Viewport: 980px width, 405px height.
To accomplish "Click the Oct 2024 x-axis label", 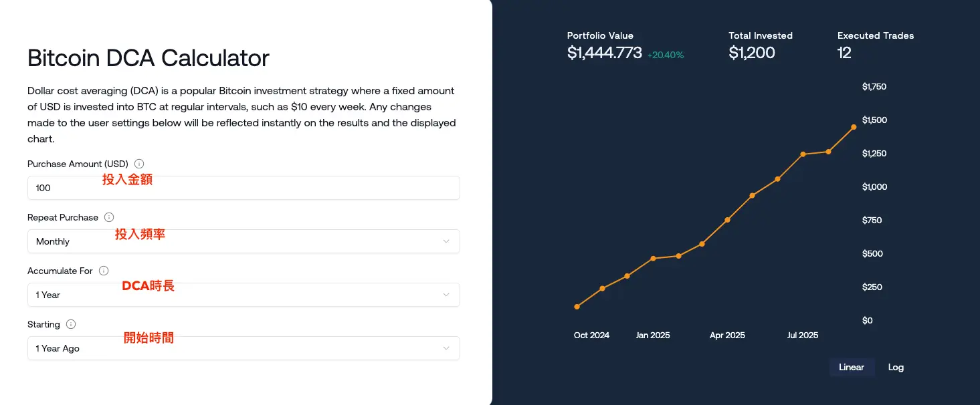I will coord(591,335).
